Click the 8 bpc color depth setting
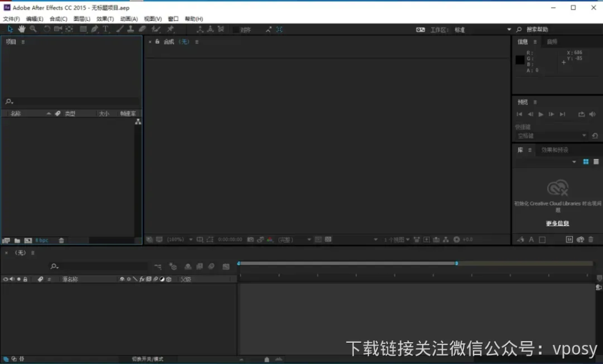Image resolution: width=603 pixels, height=364 pixels. [42, 240]
